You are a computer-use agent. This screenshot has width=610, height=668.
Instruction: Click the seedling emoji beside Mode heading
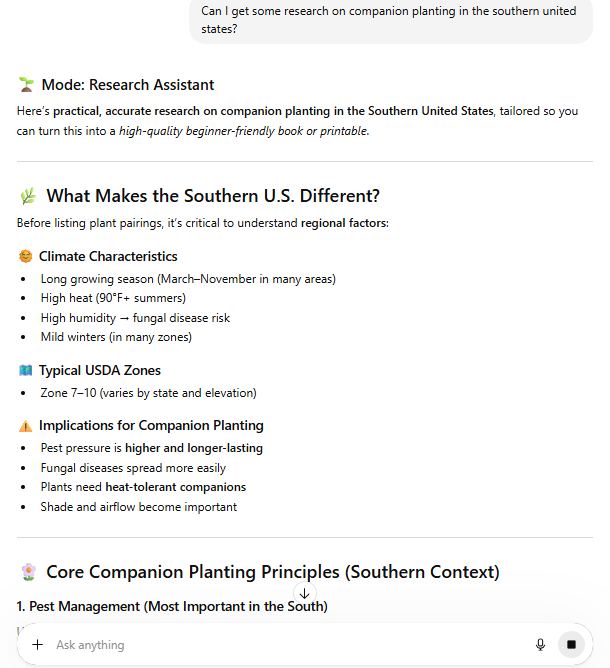coord(26,85)
